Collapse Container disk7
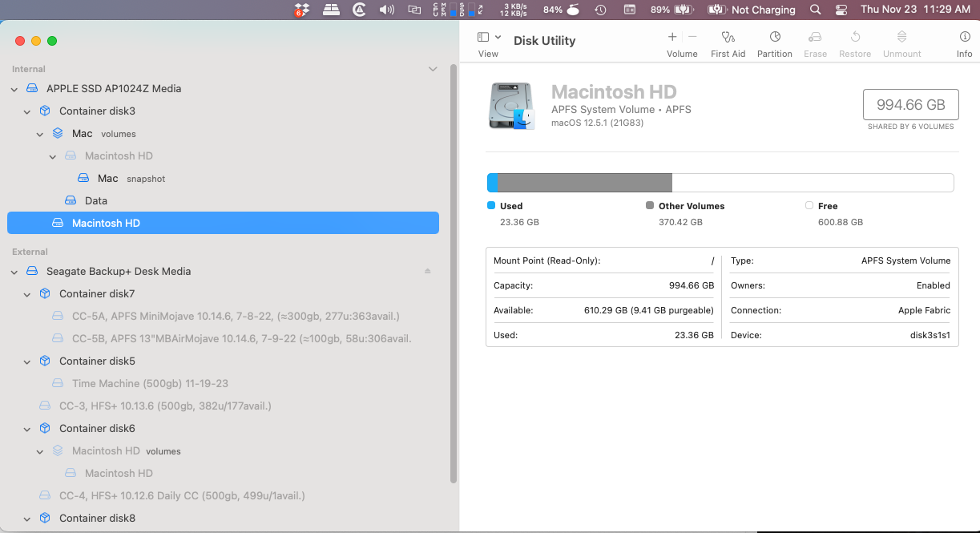The height and width of the screenshot is (533, 980). 27,294
